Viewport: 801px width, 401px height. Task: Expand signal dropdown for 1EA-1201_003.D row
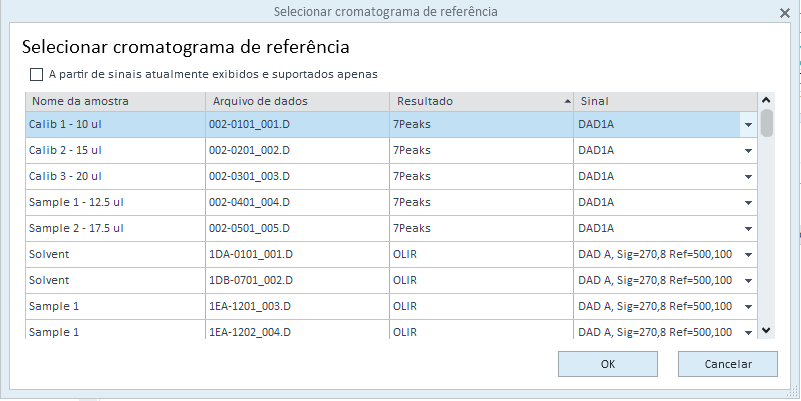pyautogui.click(x=748, y=307)
